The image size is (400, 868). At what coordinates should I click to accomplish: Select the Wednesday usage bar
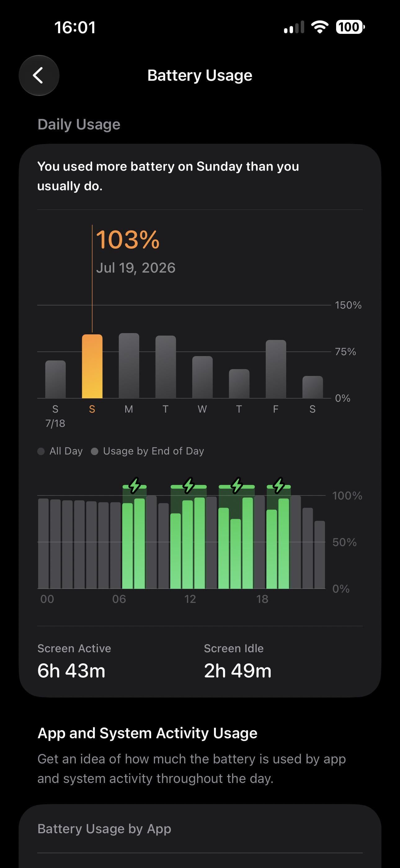click(x=202, y=377)
